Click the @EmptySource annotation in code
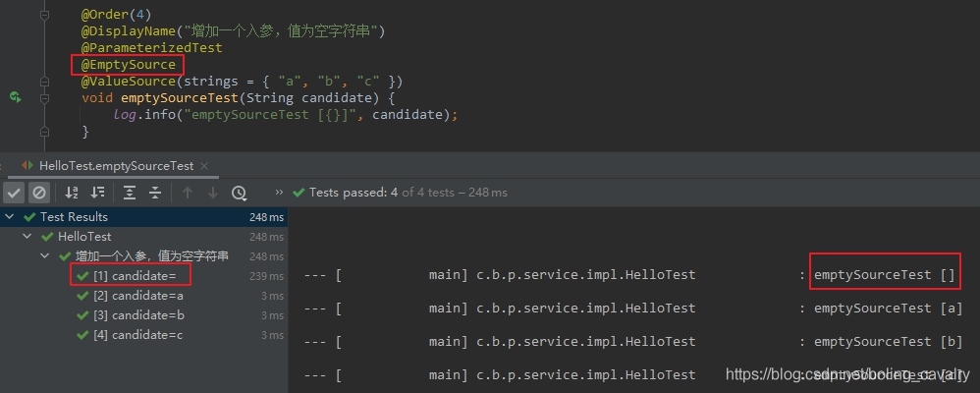Viewport: 980px width, 393px height. 128,65
